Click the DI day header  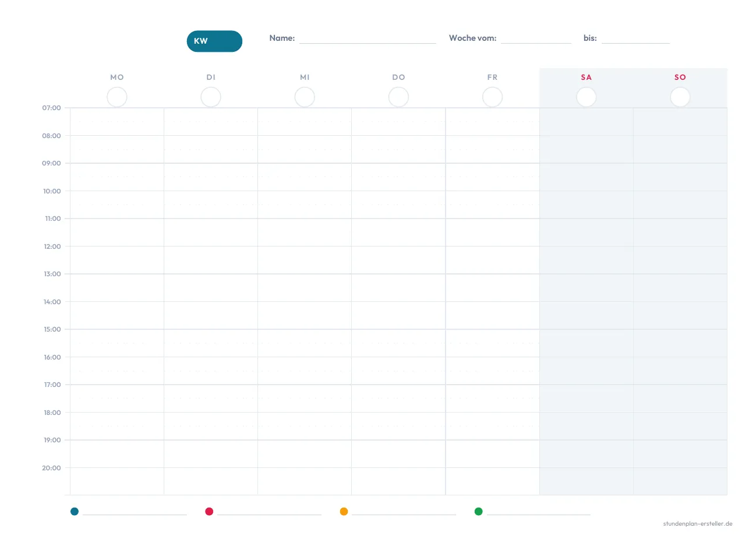(x=211, y=77)
